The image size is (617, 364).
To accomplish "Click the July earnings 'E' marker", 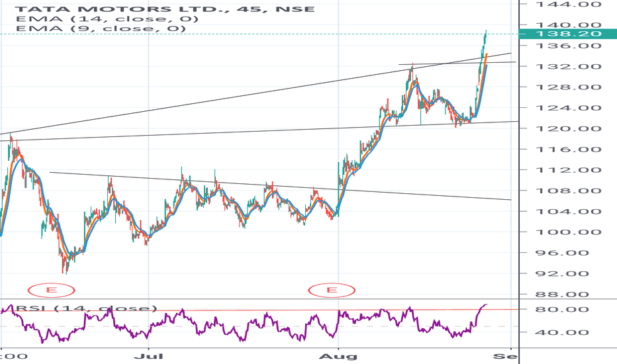I will click(x=51, y=291).
